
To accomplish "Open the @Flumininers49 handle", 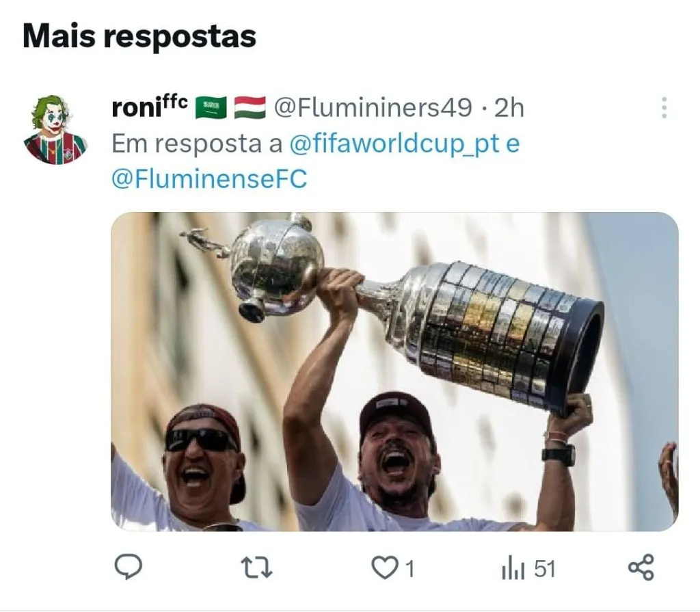I will [373, 107].
